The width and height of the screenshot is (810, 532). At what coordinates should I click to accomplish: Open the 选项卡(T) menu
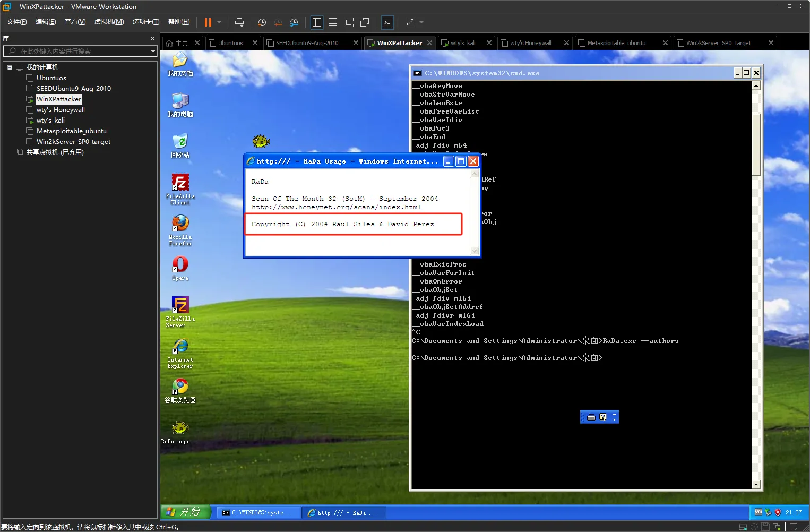coord(146,22)
